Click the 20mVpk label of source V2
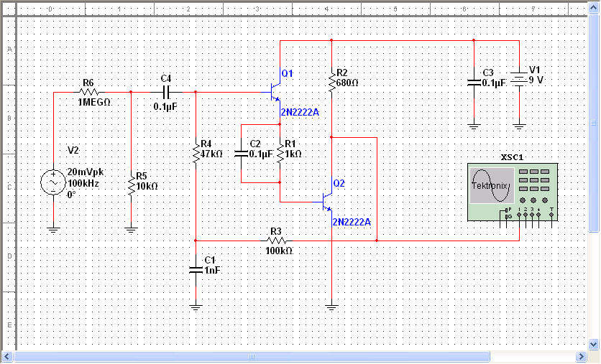 click(x=86, y=172)
